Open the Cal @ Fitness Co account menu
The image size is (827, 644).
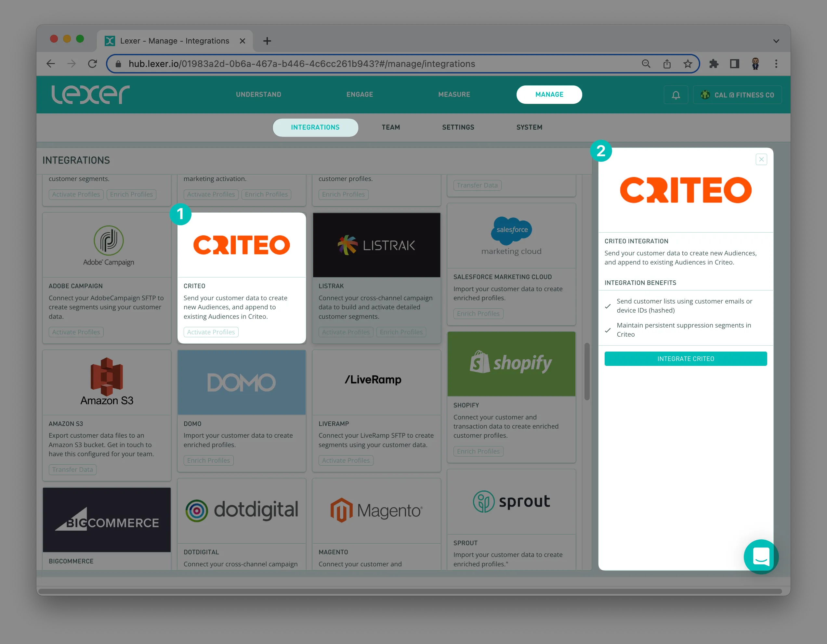tap(737, 95)
